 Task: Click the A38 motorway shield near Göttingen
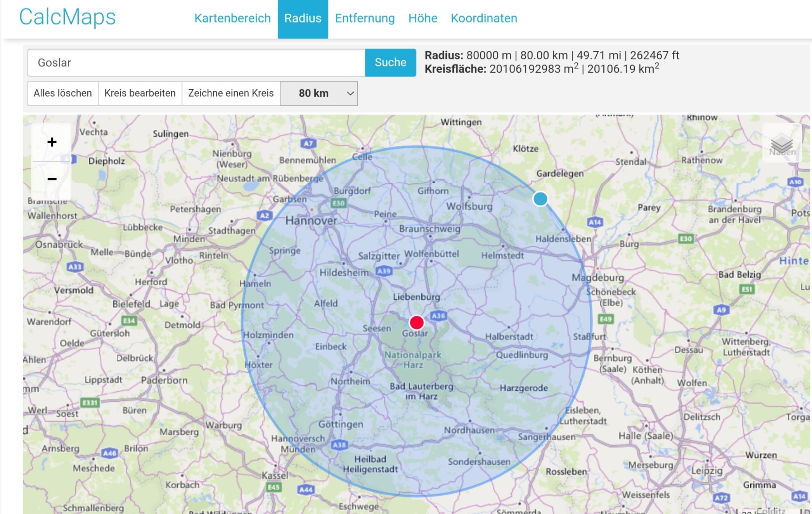tap(339, 445)
